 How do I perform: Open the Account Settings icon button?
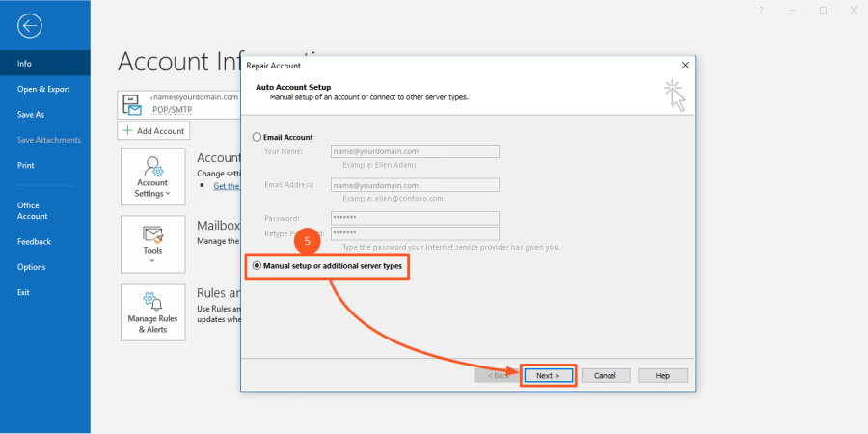pos(152,166)
